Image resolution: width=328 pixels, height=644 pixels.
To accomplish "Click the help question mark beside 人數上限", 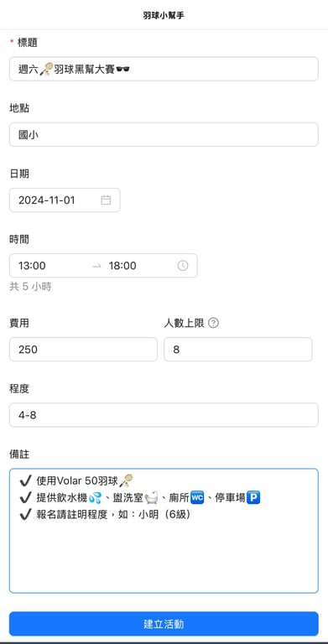I will click(x=213, y=323).
